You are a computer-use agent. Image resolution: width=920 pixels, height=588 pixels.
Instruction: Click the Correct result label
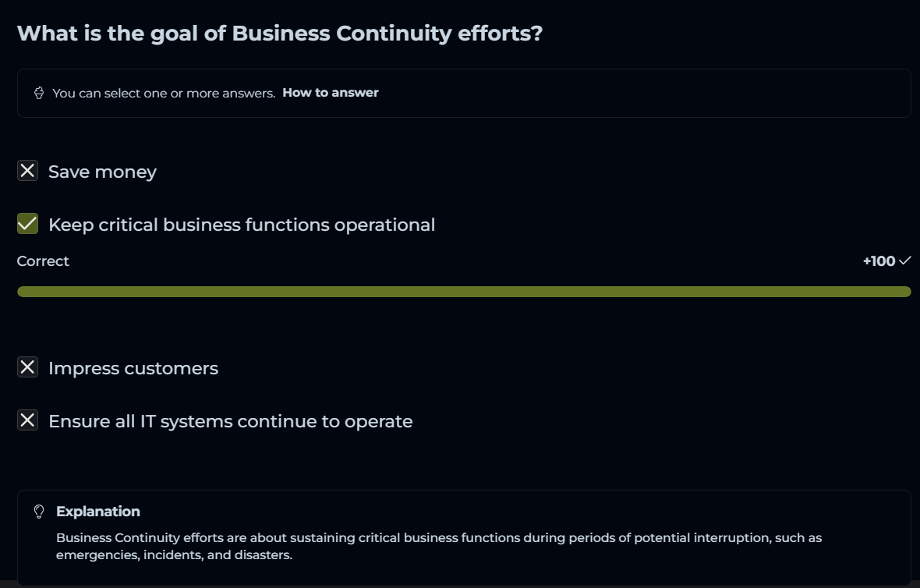pos(43,261)
